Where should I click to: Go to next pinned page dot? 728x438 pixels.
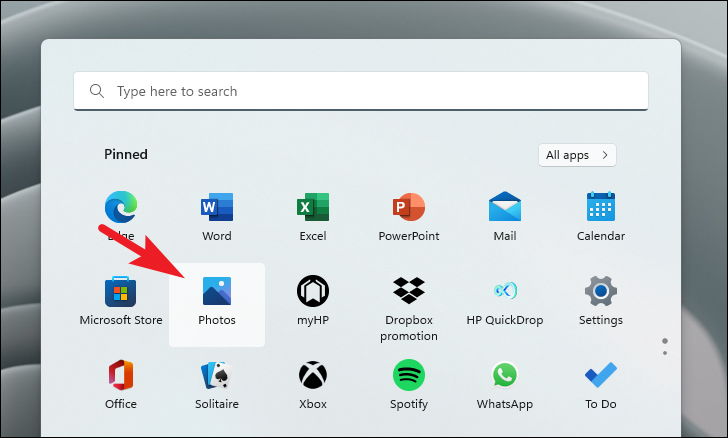point(665,353)
